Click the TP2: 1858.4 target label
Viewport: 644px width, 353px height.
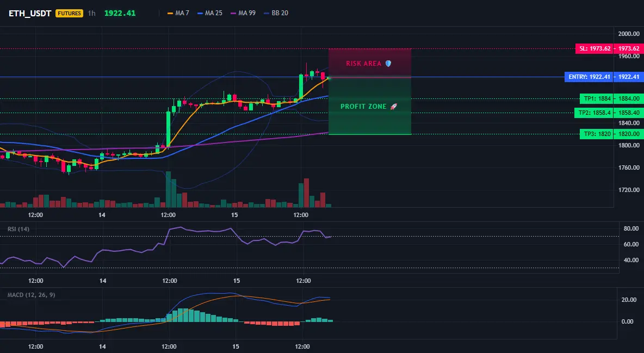[x=593, y=113]
